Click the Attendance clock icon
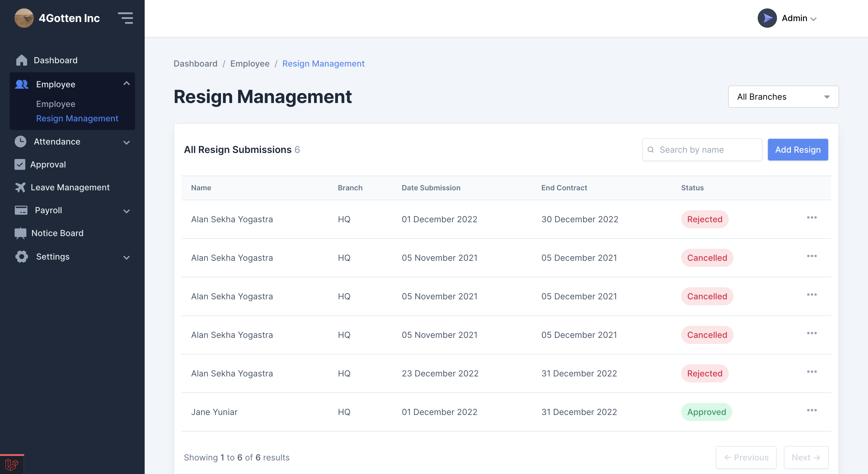The height and width of the screenshot is (474, 868). [20, 142]
